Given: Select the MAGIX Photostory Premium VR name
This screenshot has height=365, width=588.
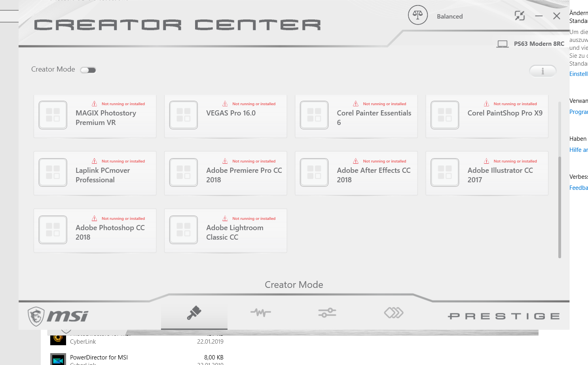Looking at the screenshot, I should [x=106, y=118].
